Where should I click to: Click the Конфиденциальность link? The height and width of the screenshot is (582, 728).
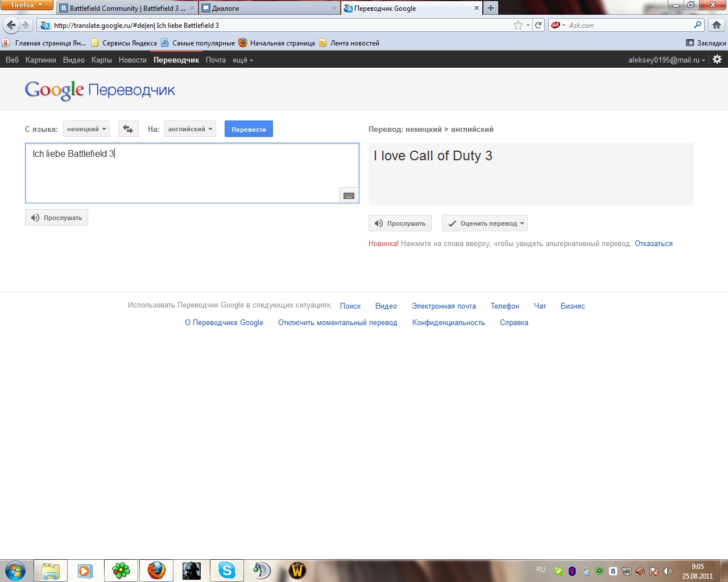(449, 322)
